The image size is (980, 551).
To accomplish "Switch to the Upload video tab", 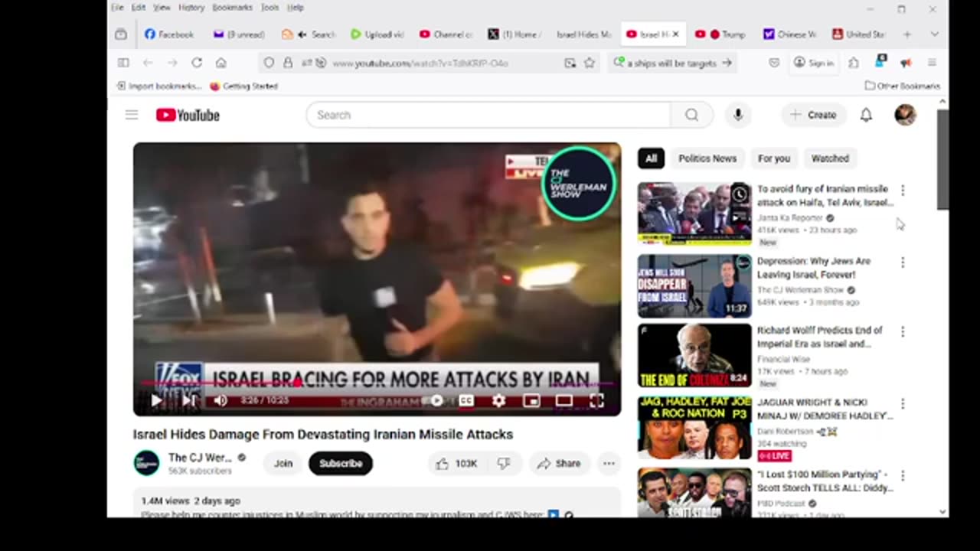I will 377,34.
